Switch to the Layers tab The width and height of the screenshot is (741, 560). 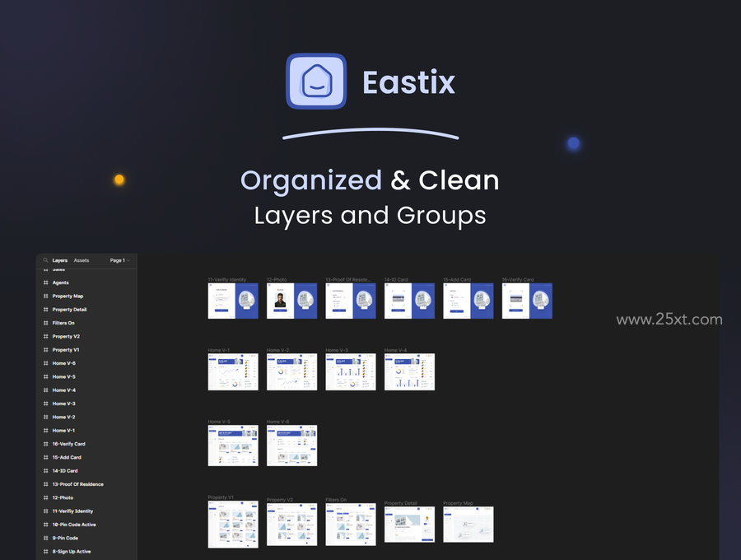tap(59, 260)
